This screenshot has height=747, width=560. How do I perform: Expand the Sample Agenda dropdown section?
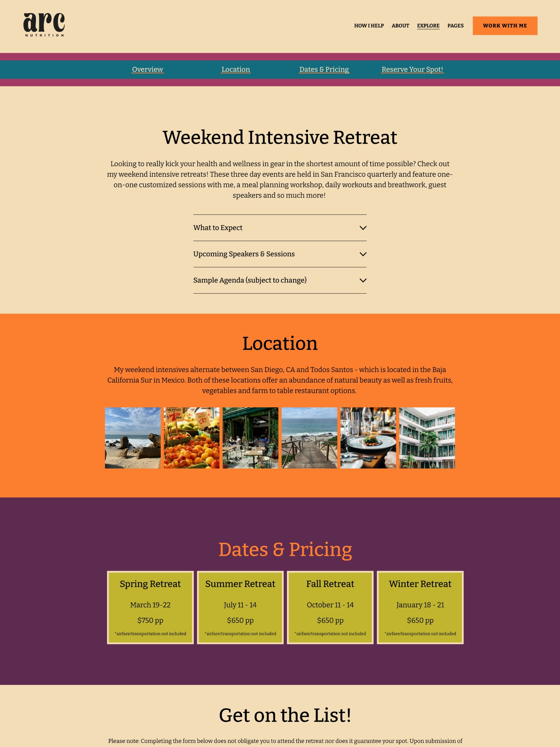point(280,280)
